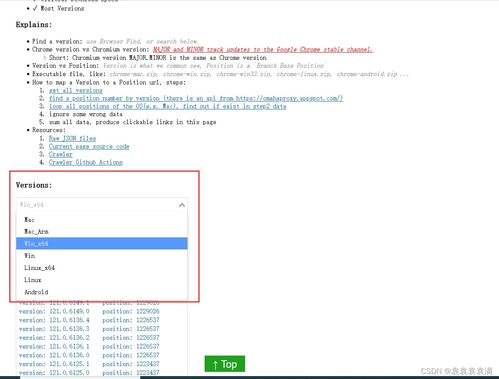
Task: Collapse the Versions dropdown with the chevron arrow
Action: pos(182,205)
